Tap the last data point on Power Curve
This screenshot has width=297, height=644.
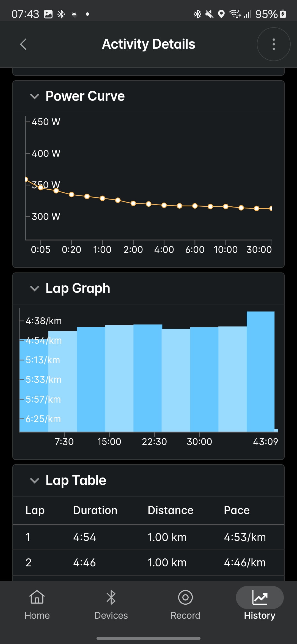tap(271, 208)
